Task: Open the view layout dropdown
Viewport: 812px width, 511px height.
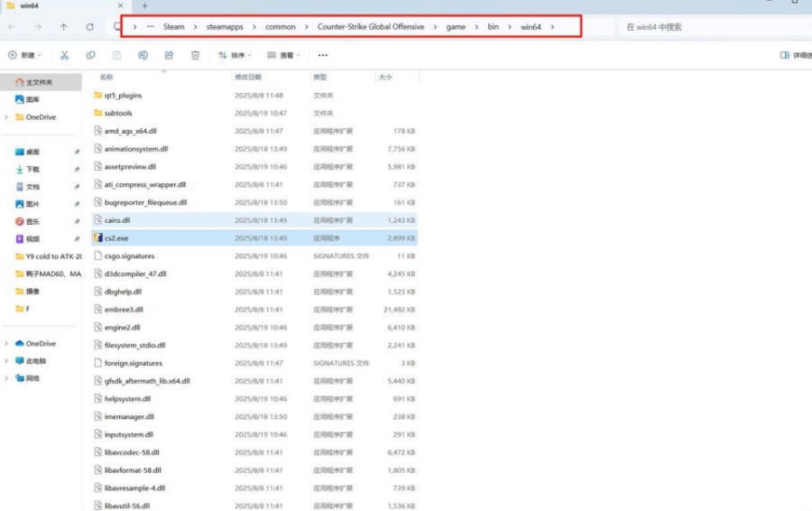Action: pyautogui.click(x=283, y=55)
